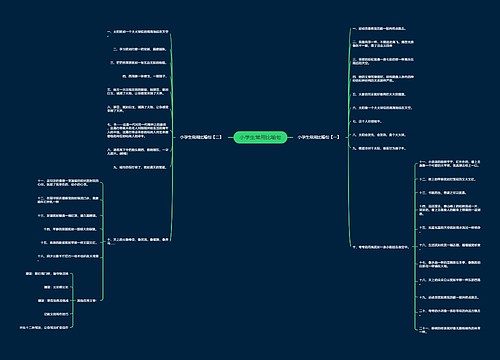Click item 十四 in the left-side sub-list

click(x=70, y=229)
